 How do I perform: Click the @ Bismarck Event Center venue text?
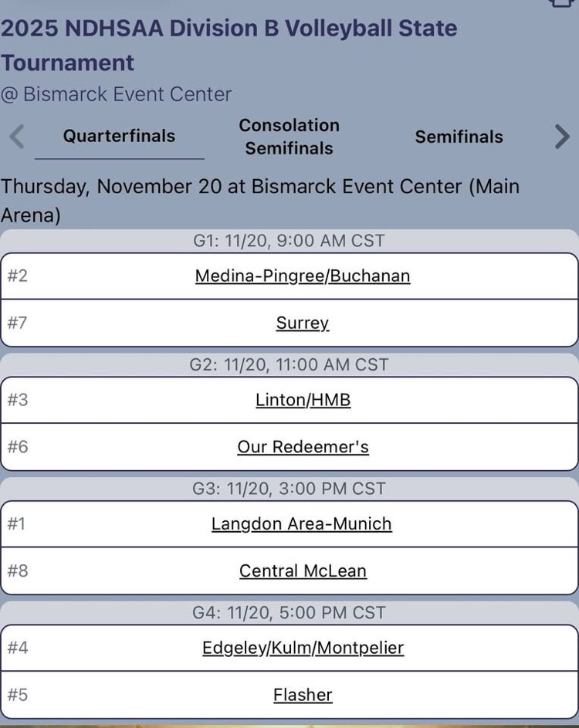pyautogui.click(x=116, y=94)
